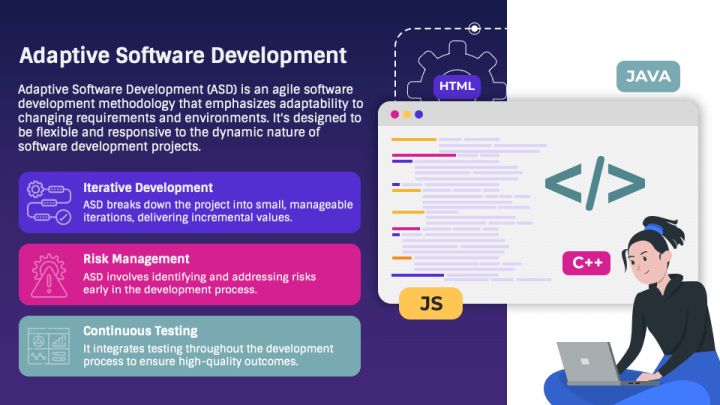Click the circle marker on the dashed line
This screenshot has height=405, width=720.
click(x=474, y=28)
